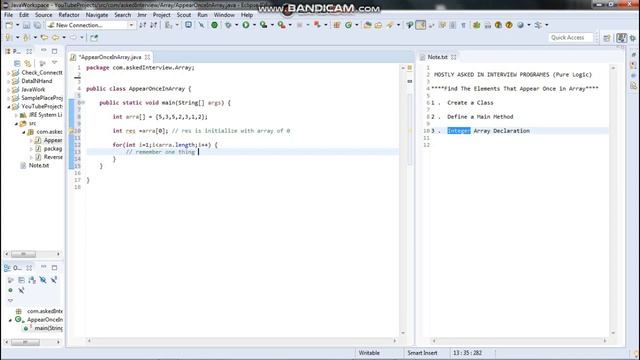The width and height of the screenshot is (640, 360).
Task: Toggle Mark Occurrences highlighted toolbar button
Action: [x=420, y=25]
